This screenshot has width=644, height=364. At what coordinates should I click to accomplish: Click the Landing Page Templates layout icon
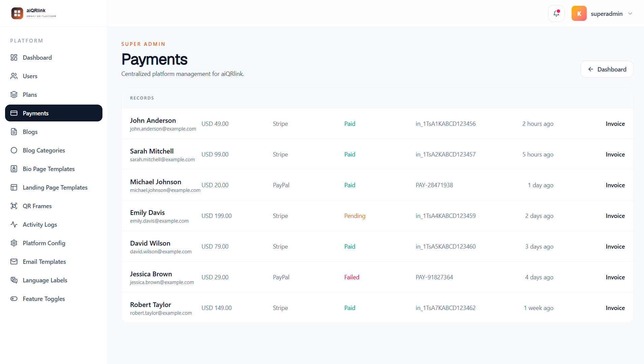tap(14, 187)
